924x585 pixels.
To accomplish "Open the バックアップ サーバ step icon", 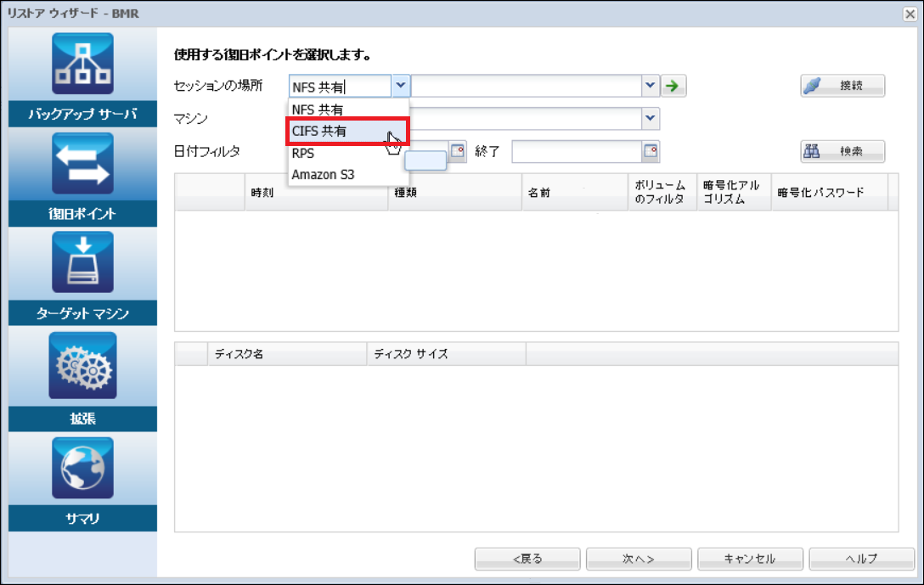I will coord(82,64).
